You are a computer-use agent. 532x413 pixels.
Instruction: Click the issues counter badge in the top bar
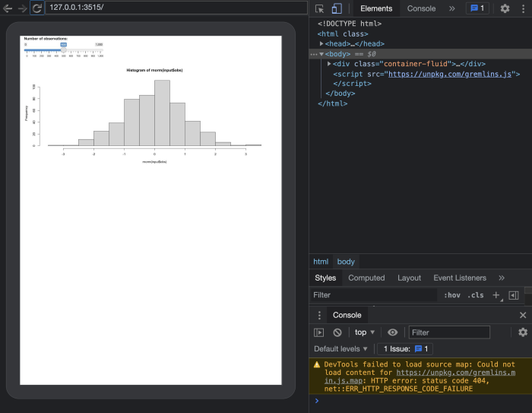[x=477, y=8]
